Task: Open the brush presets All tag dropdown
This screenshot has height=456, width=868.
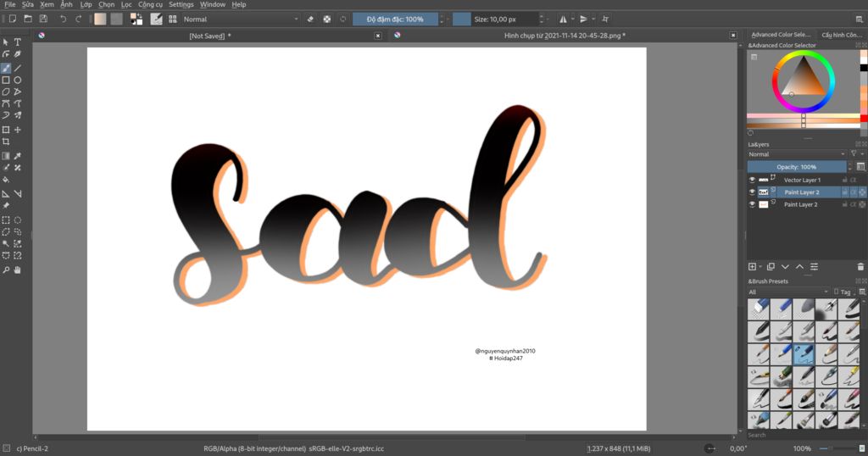Action: tap(787, 292)
